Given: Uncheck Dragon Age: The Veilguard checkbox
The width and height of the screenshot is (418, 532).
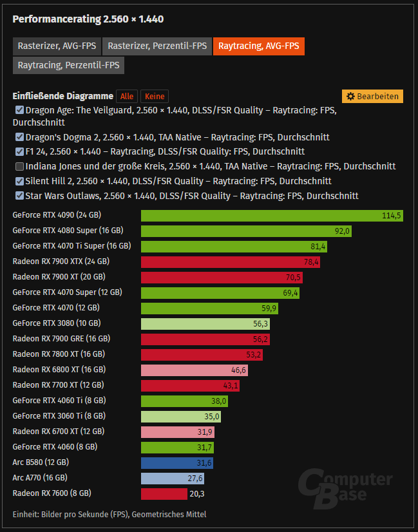Looking at the screenshot, I should [x=19, y=110].
